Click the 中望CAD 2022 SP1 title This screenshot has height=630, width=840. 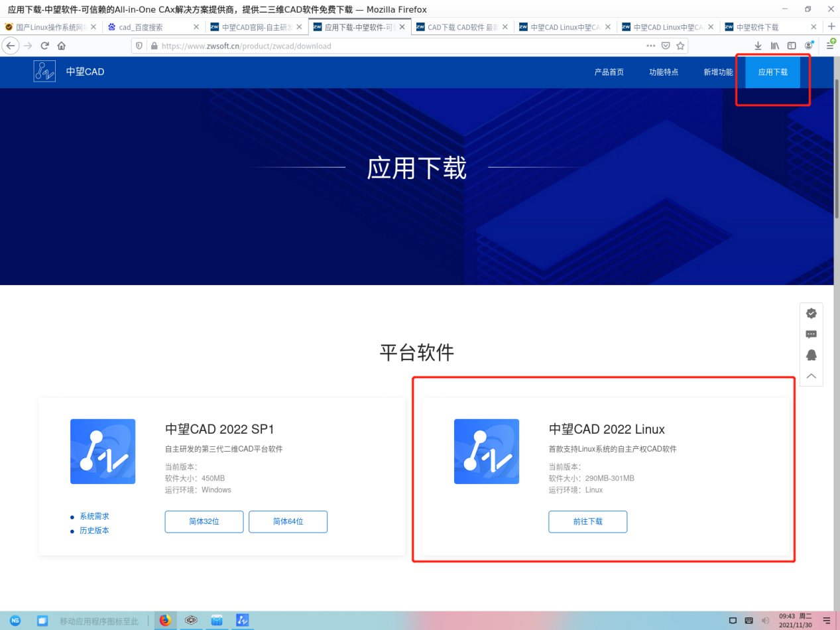click(219, 429)
